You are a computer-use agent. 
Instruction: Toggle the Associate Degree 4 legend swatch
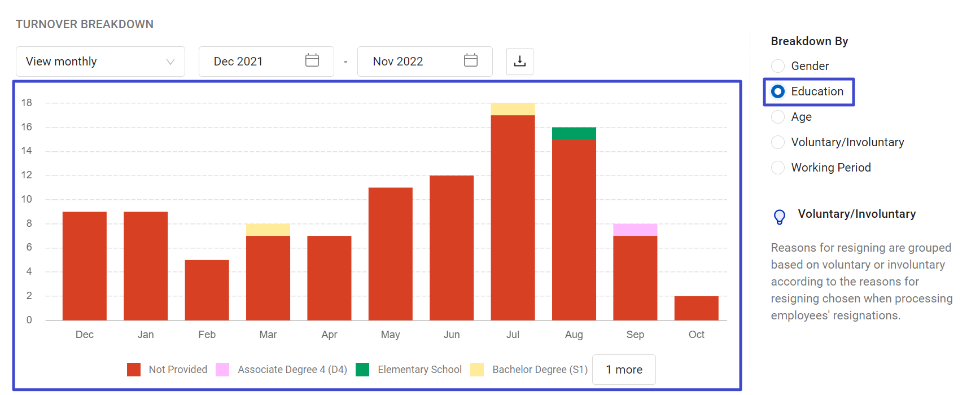(x=222, y=370)
